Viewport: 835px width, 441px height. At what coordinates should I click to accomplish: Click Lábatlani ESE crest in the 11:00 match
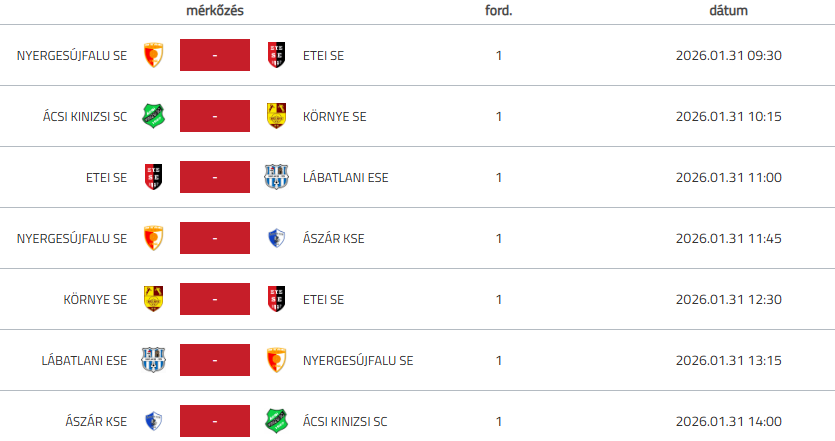pos(276,177)
